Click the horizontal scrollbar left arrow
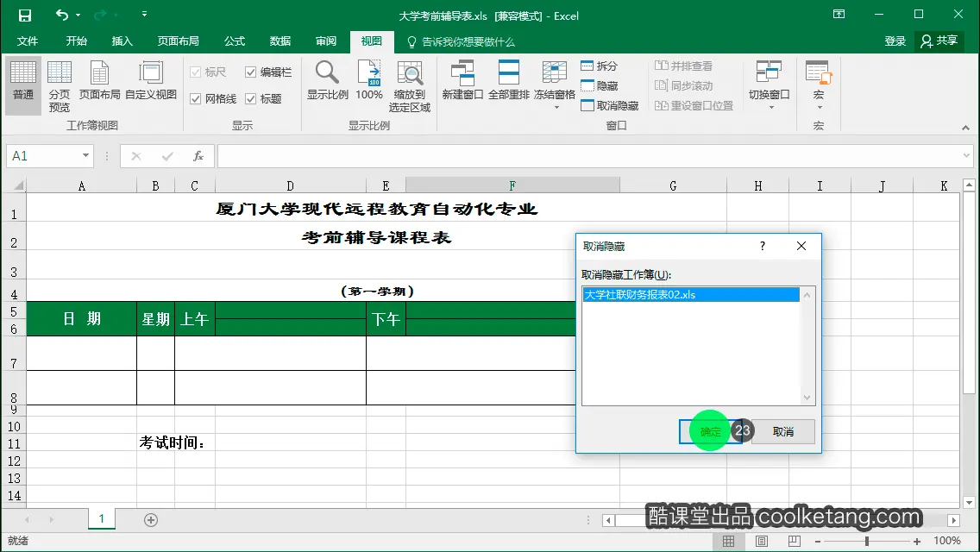 click(x=608, y=520)
